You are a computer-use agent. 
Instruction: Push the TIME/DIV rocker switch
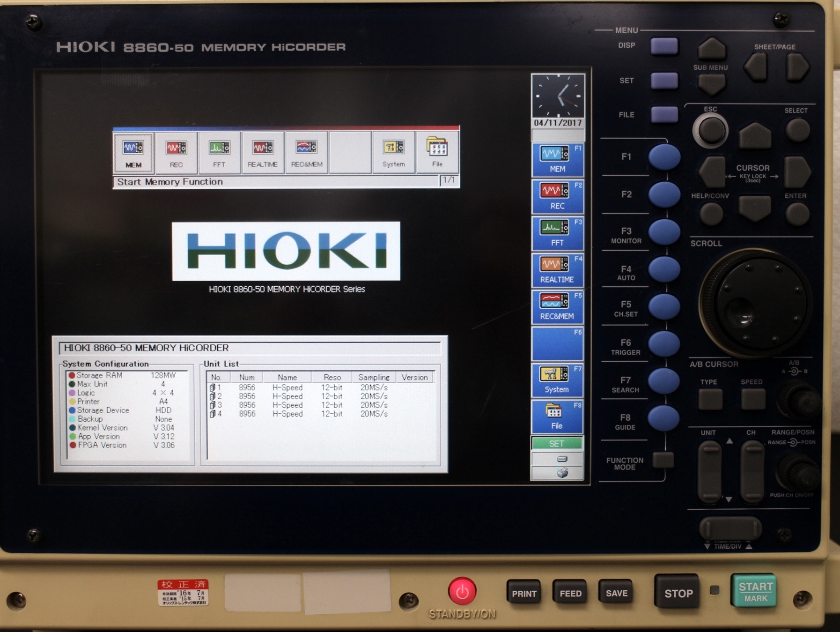pyautogui.click(x=730, y=529)
